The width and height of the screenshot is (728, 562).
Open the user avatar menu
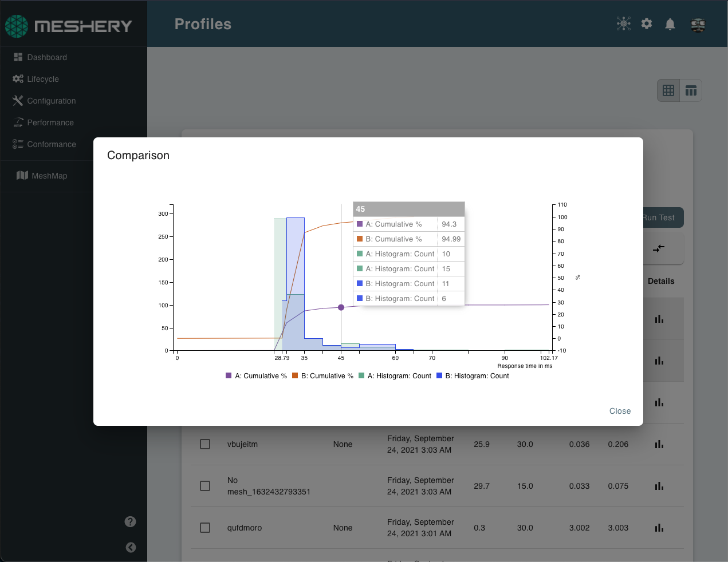(698, 25)
